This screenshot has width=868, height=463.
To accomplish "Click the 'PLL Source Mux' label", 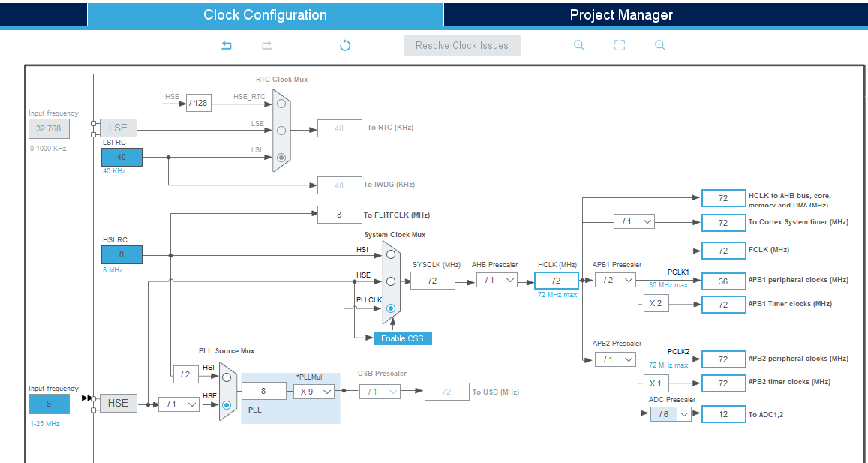I will click(x=227, y=351).
